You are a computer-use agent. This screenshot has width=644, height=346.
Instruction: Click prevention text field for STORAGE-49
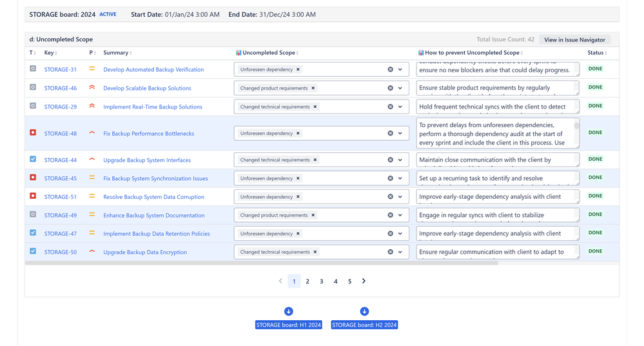pyautogui.click(x=498, y=215)
